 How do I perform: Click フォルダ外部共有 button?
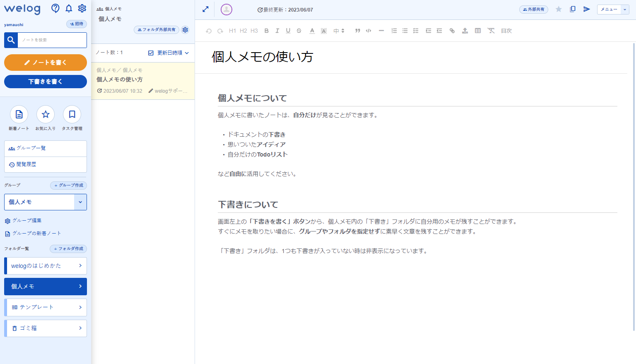[x=157, y=30]
